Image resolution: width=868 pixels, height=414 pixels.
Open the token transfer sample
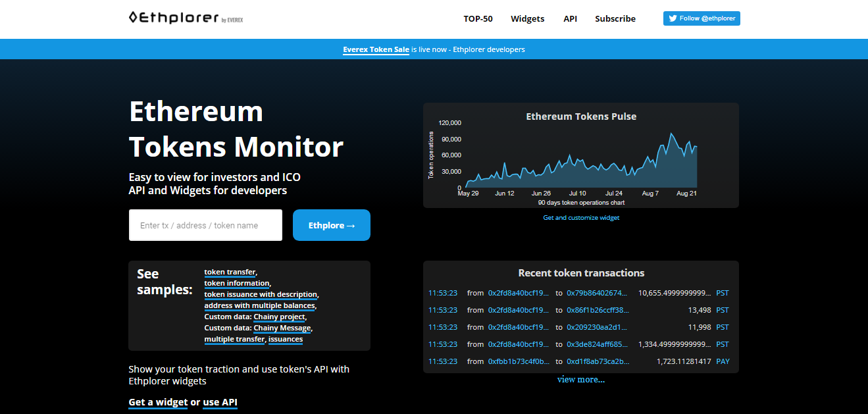point(230,272)
